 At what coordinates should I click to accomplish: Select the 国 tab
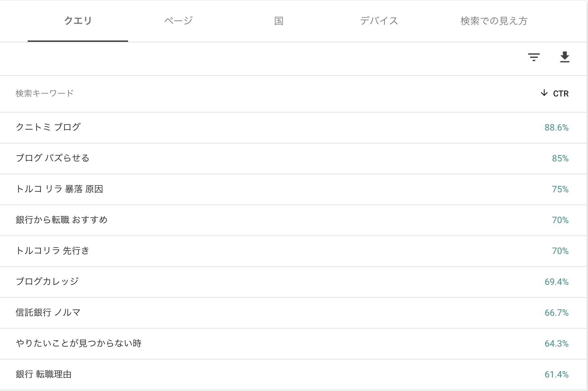click(279, 21)
